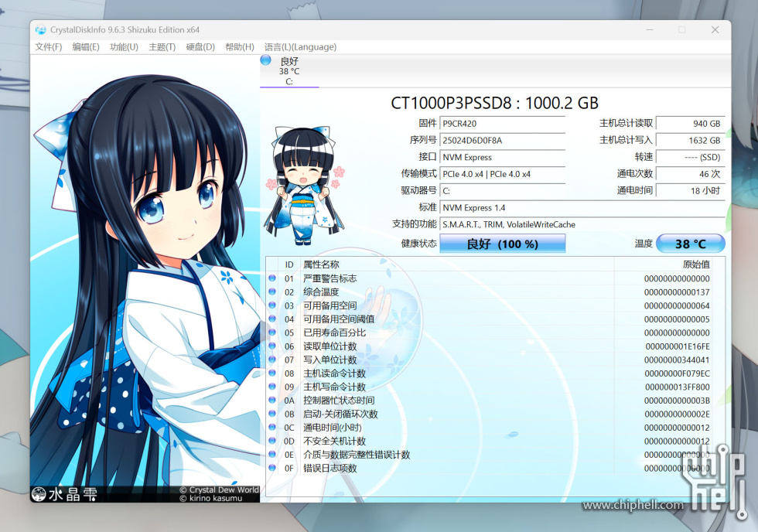Screen dimensions: 758x532
Task: Select the 综合温度 attribute name
Action: 321,292
